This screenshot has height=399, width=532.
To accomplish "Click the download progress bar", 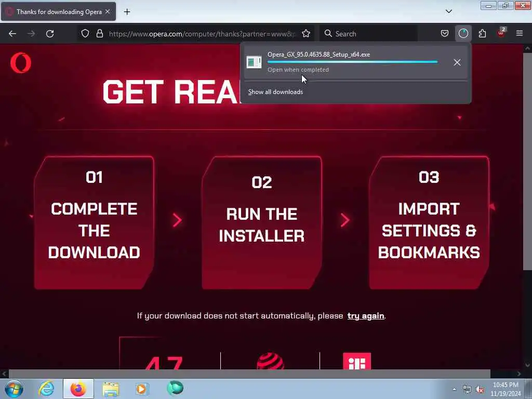I will pos(352,62).
